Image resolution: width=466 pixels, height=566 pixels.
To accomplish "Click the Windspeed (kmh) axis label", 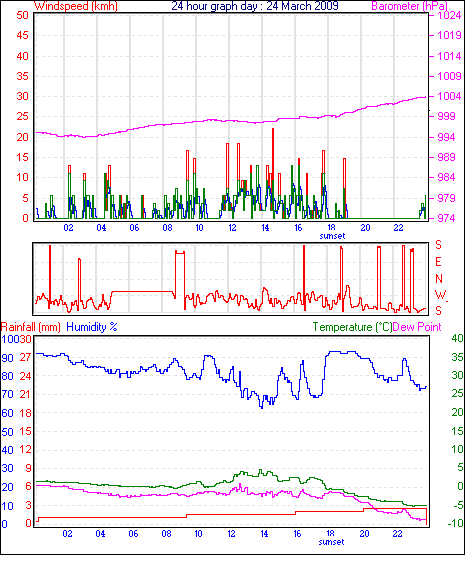I will coord(75,6).
